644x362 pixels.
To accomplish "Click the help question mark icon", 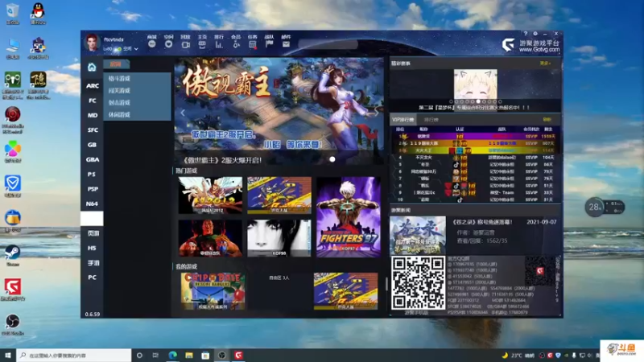I will (x=526, y=34).
